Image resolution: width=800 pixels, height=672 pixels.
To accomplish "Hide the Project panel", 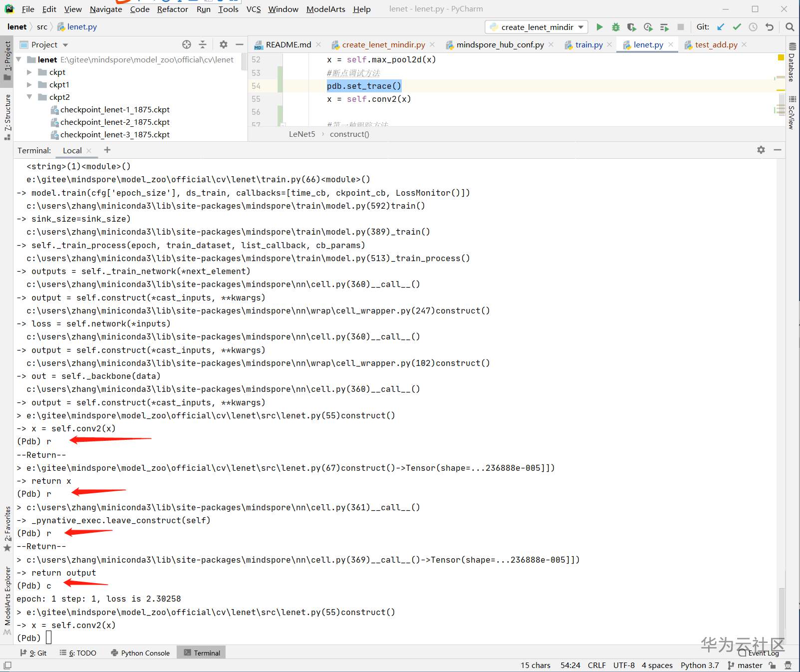I will tap(240, 44).
